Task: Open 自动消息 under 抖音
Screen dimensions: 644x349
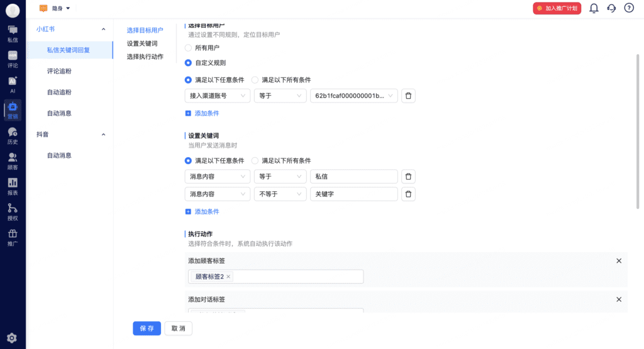Action: coord(59,155)
